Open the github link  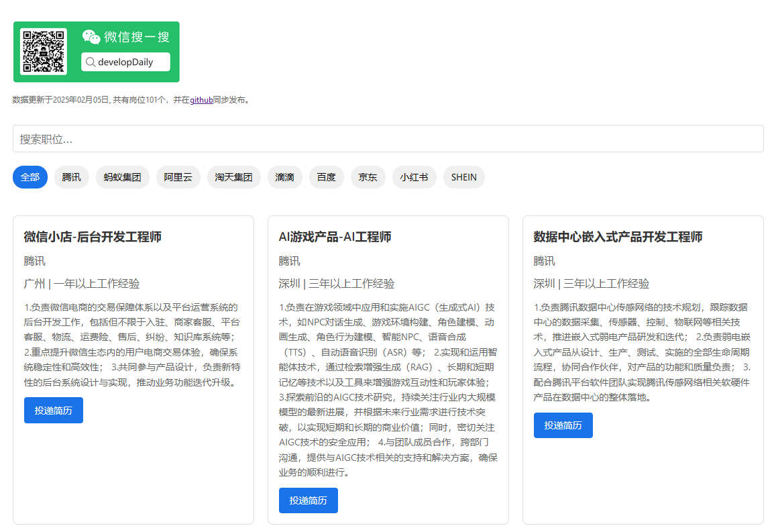201,100
